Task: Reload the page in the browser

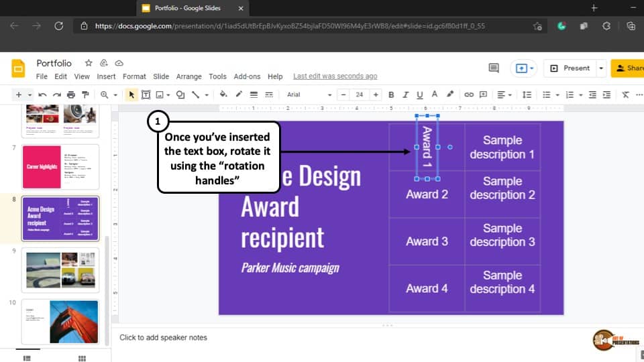Action: tap(59, 26)
